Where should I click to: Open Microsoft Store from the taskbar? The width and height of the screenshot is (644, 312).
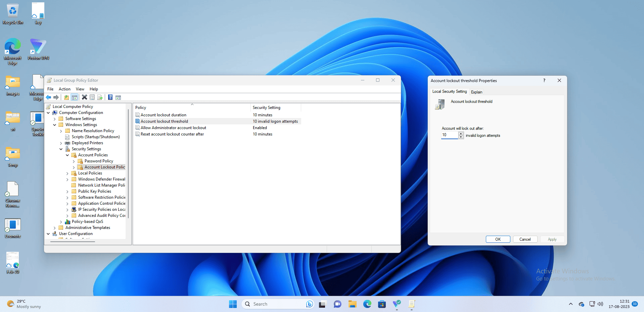click(x=382, y=304)
